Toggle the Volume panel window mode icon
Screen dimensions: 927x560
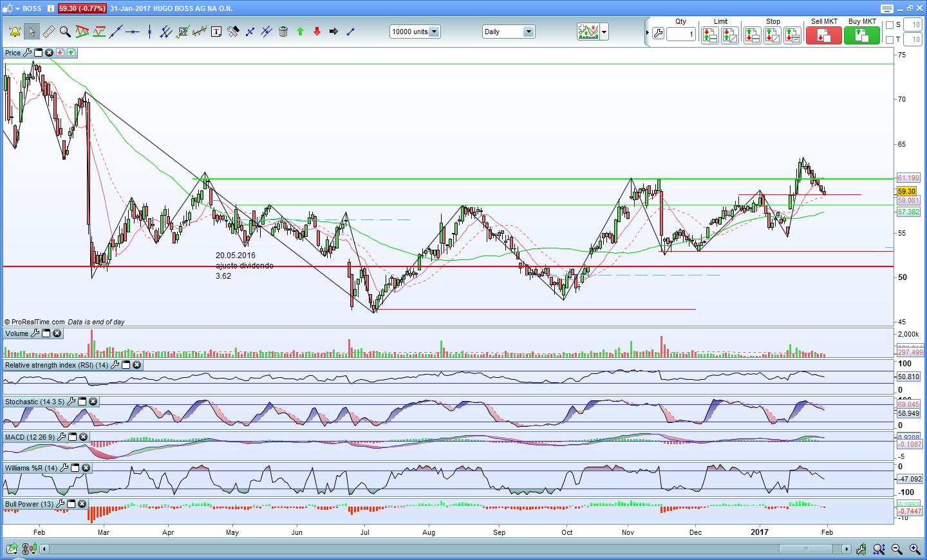(46, 333)
